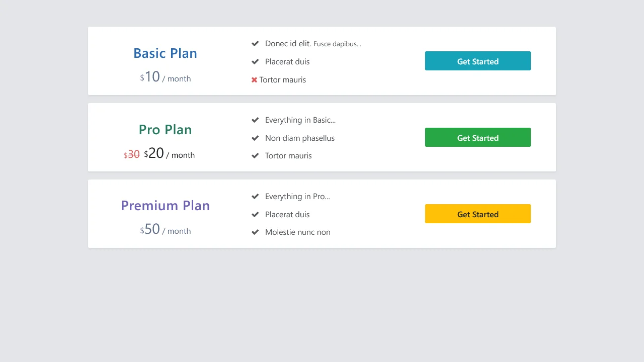Select the "Premium Plan" heading

pyautogui.click(x=165, y=205)
